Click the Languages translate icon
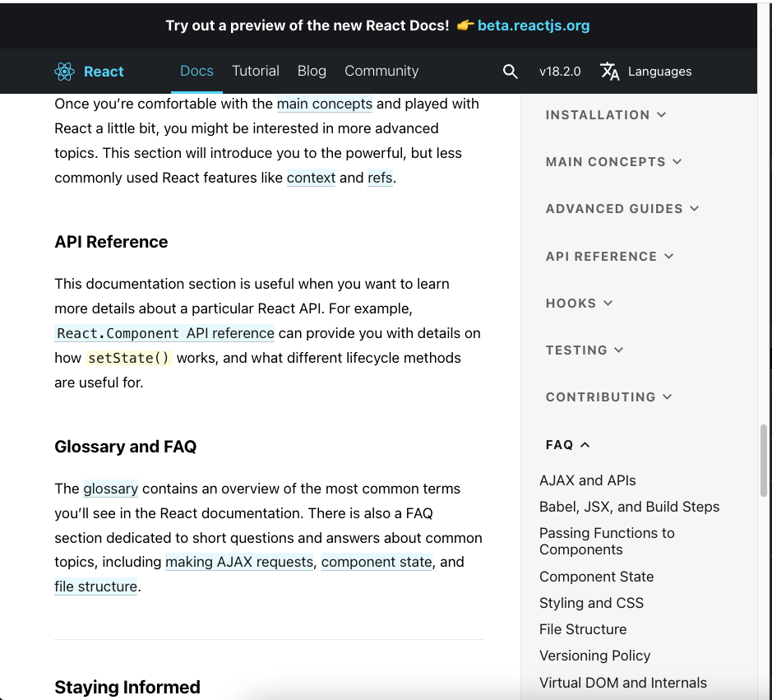 tap(610, 72)
